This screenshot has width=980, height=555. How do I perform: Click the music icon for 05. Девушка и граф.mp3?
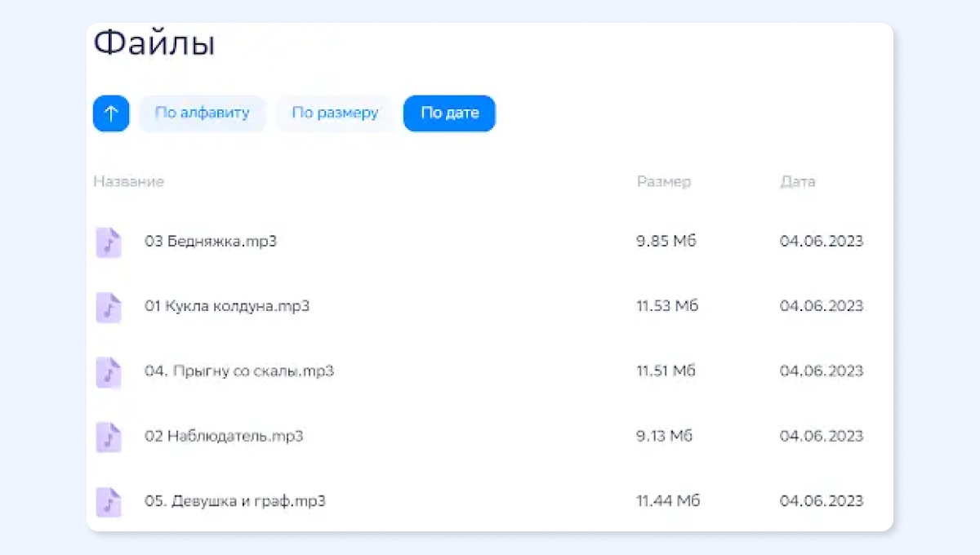[x=109, y=502]
